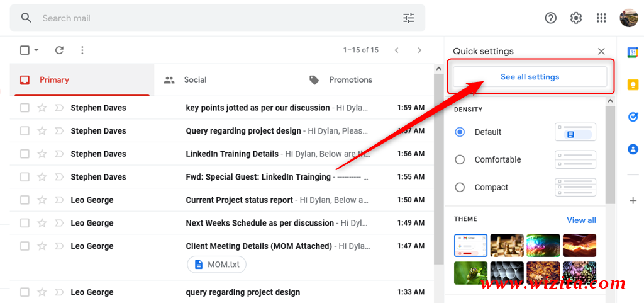Viewport: 644px width, 303px height.
Task: Click the Comfortable density preview image
Action: [575, 159]
